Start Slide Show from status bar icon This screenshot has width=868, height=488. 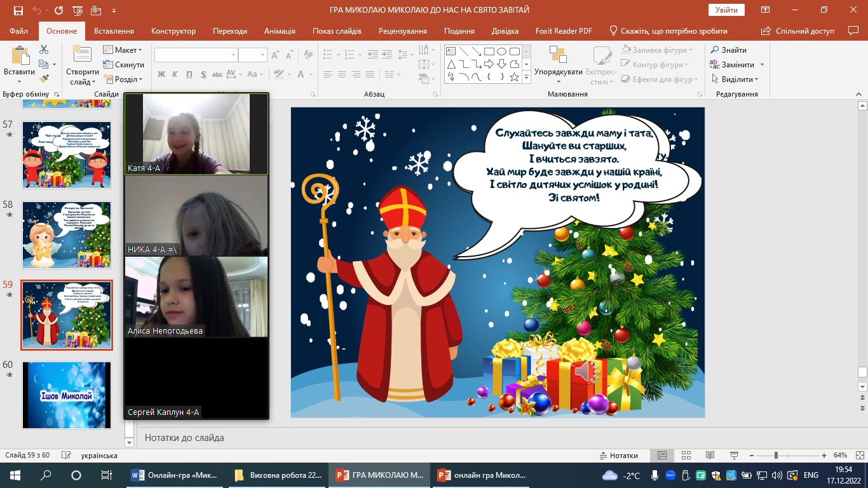point(735,456)
